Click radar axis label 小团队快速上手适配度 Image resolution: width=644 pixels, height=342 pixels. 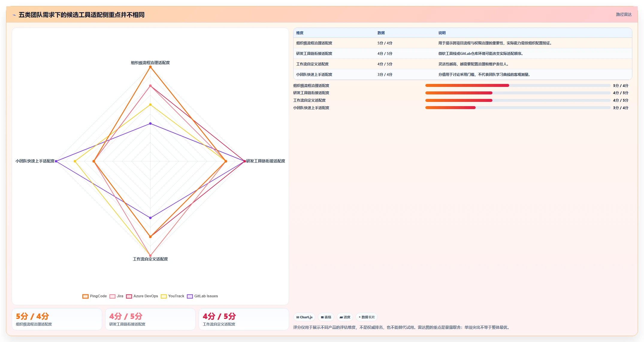tap(35, 161)
